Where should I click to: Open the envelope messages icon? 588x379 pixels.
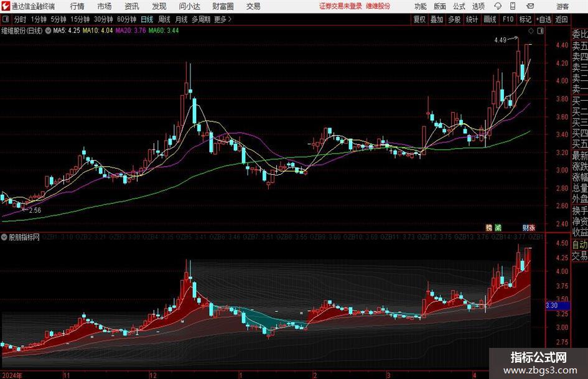pyautogui.click(x=530, y=6)
